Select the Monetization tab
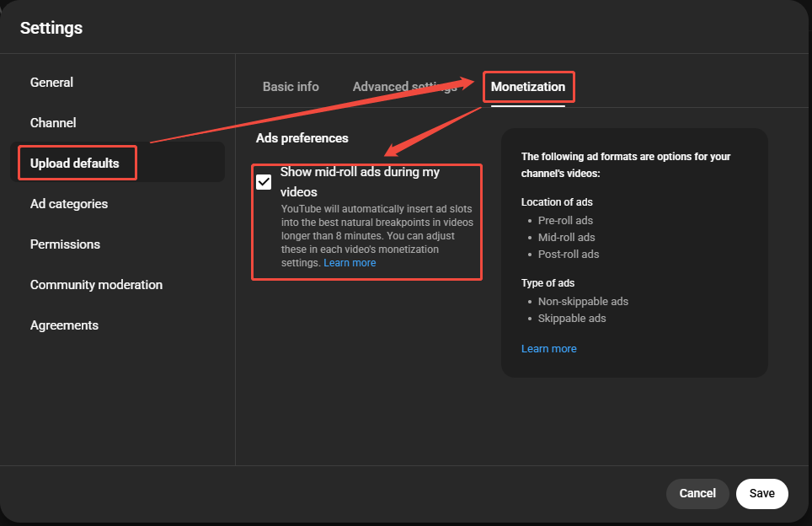This screenshot has height=526, width=812. coord(528,86)
